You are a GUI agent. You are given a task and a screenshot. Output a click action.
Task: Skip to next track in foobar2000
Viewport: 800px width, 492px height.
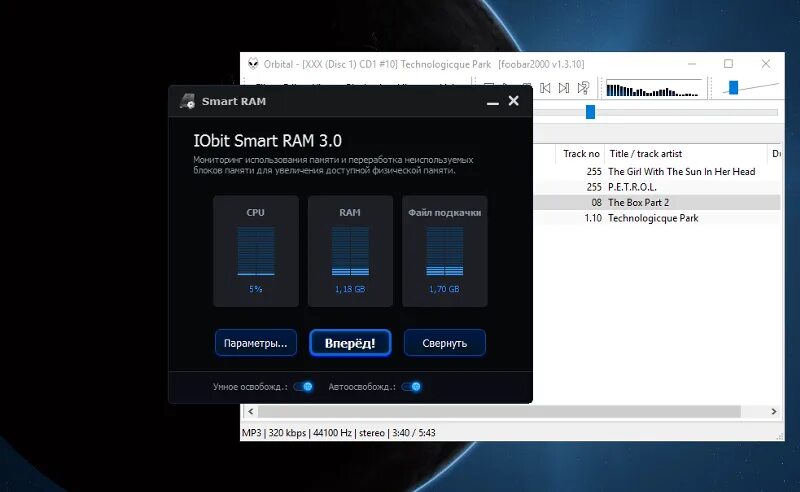[x=564, y=88]
